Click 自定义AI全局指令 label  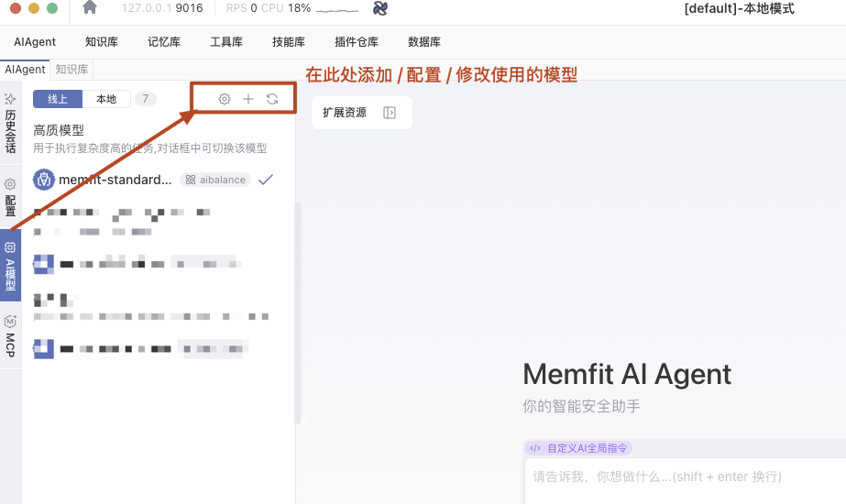pyautogui.click(x=587, y=448)
